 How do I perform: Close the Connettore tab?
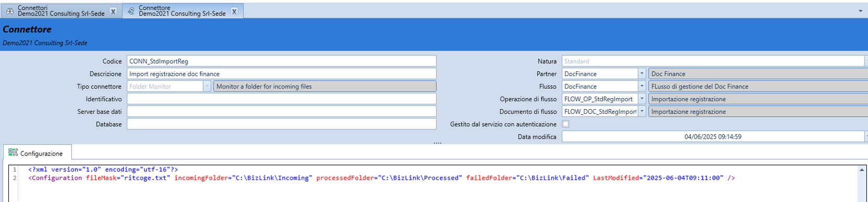pyautogui.click(x=234, y=11)
